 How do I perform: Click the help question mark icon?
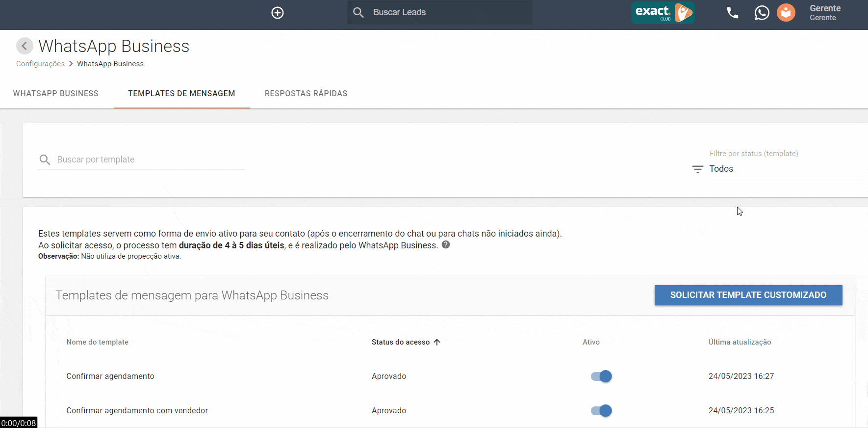click(x=446, y=244)
